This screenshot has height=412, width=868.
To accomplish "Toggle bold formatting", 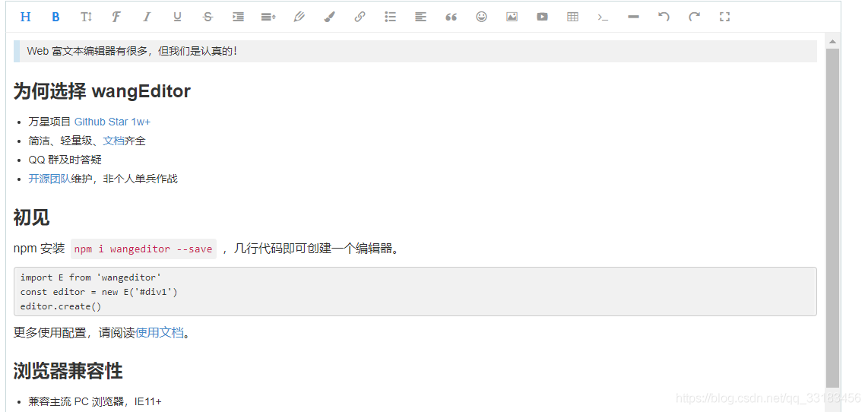I will coord(55,17).
